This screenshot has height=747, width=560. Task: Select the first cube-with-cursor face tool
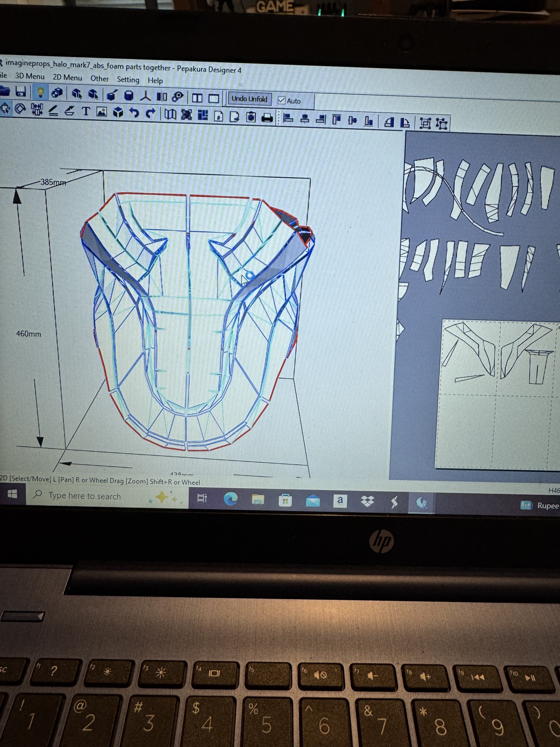pos(77,94)
